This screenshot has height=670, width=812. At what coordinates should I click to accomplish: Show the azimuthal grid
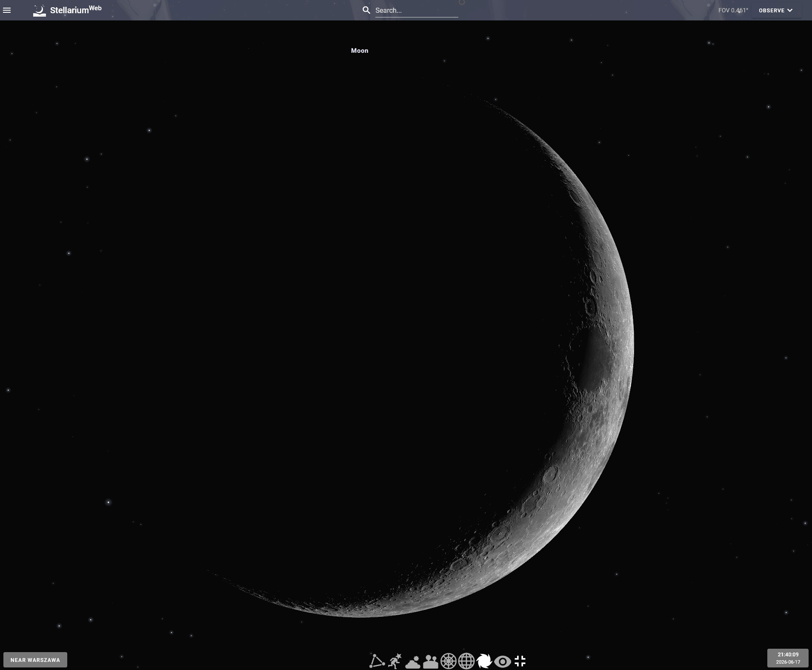[448, 661]
